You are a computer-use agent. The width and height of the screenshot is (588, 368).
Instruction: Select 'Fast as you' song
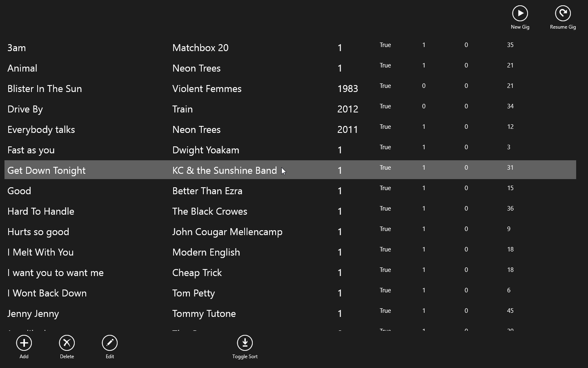pyautogui.click(x=31, y=150)
